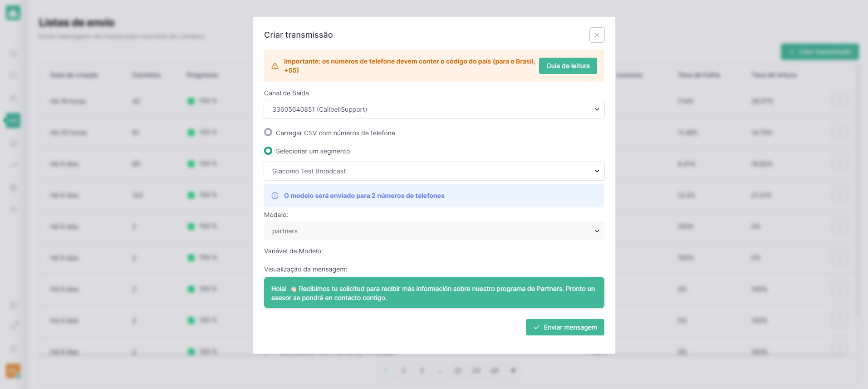Viewport: 868px width, 389px height.
Task: Click the orange user avatar icon
Action: pos(13,370)
